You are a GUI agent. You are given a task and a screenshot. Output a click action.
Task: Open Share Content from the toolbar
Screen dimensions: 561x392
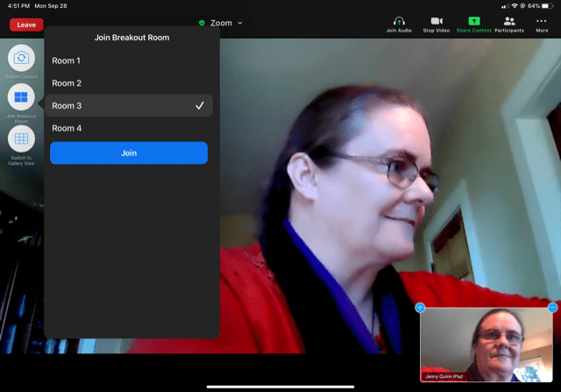click(474, 21)
